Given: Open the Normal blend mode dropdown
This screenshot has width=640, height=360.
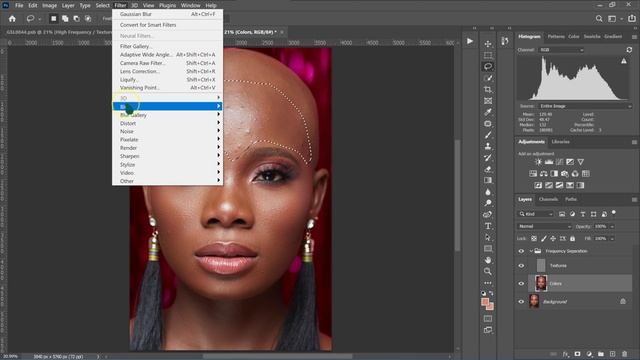Looking at the screenshot, I should [x=544, y=226].
